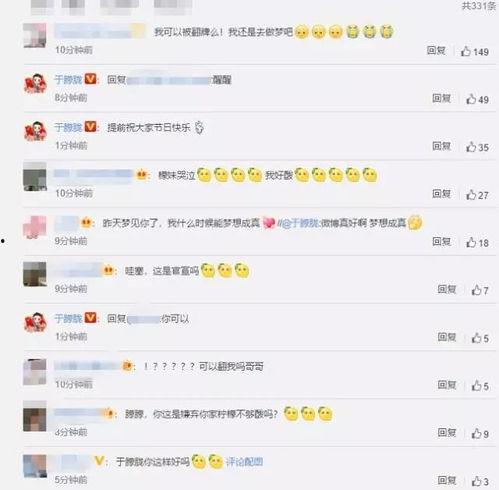Open the 评论配图 link

pyautogui.click(x=244, y=462)
